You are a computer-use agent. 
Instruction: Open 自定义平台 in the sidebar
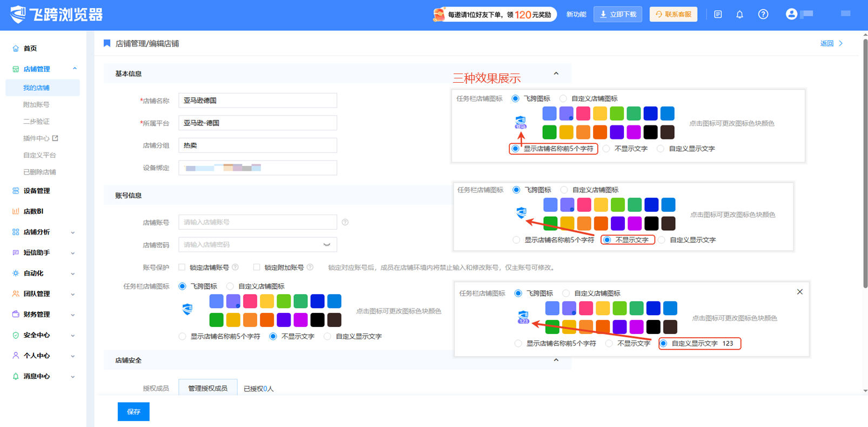39,155
